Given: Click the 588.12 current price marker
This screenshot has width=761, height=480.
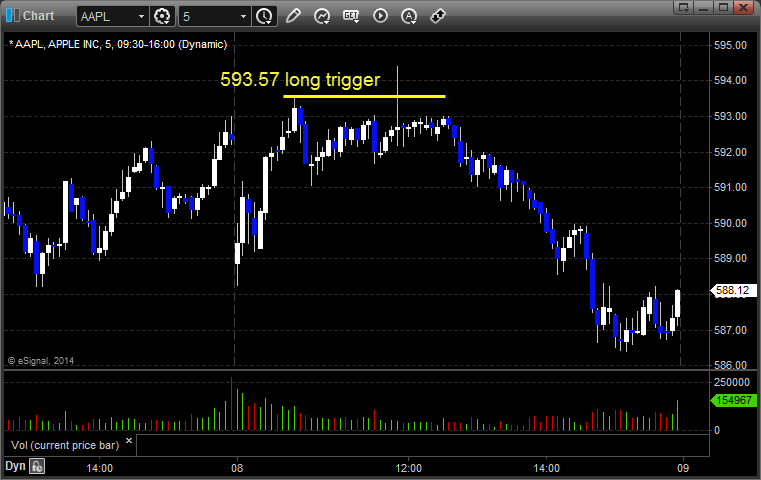Looking at the screenshot, I should pos(733,290).
